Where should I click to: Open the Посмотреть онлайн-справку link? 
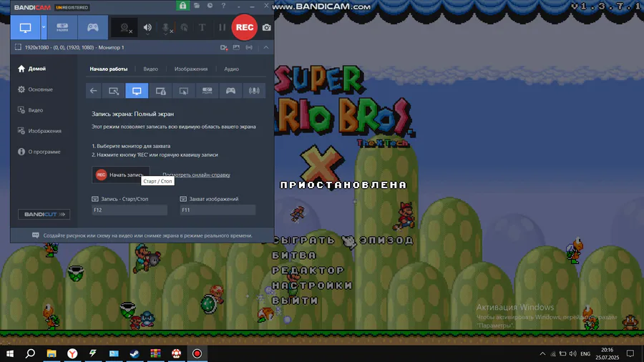pos(196,175)
